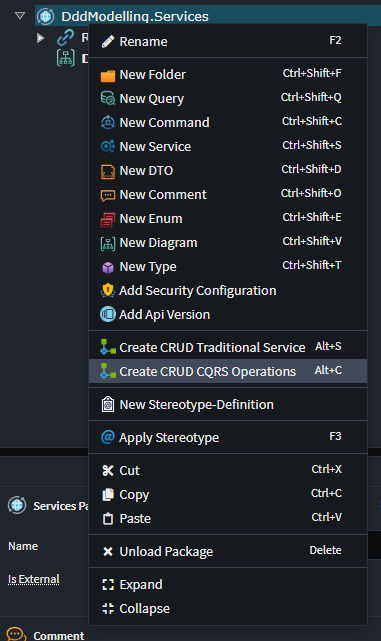Choose New Service from the menu
The image size is (381, 641).
pyautogui.click(x=228, y=146)
